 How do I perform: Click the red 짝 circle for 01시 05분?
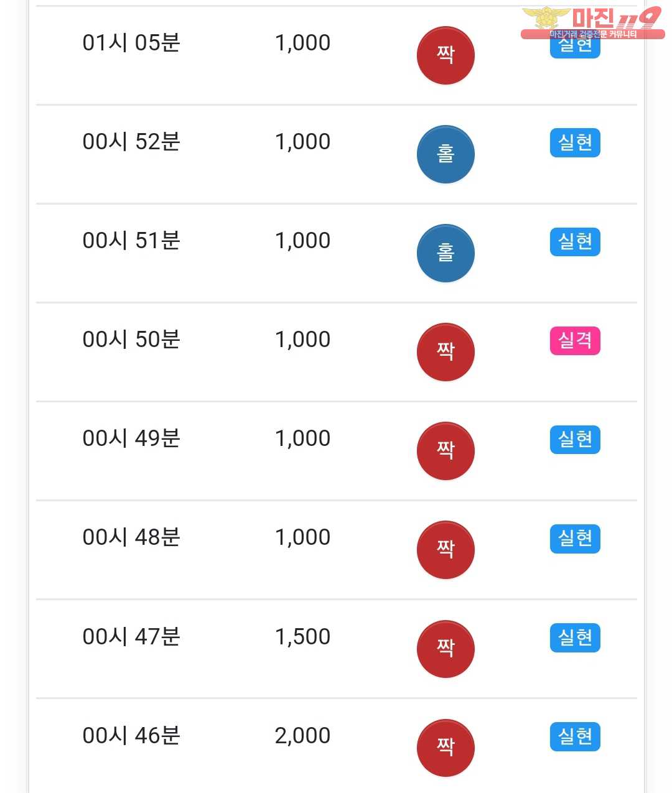446,55
